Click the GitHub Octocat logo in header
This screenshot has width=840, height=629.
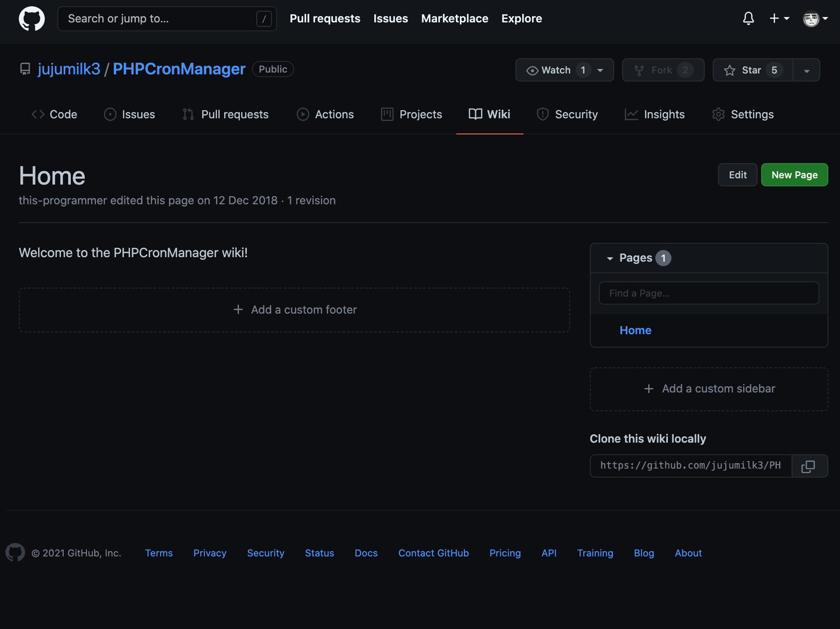(x=32, y=19)
